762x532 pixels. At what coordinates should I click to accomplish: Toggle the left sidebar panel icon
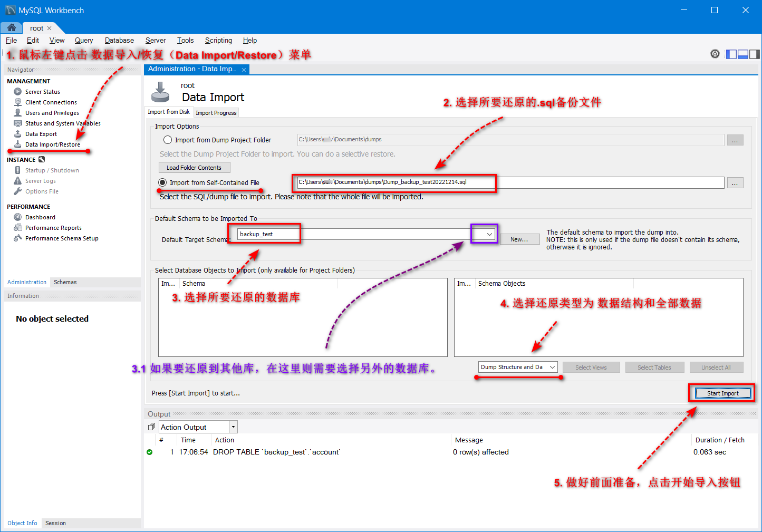pos(731,54)
